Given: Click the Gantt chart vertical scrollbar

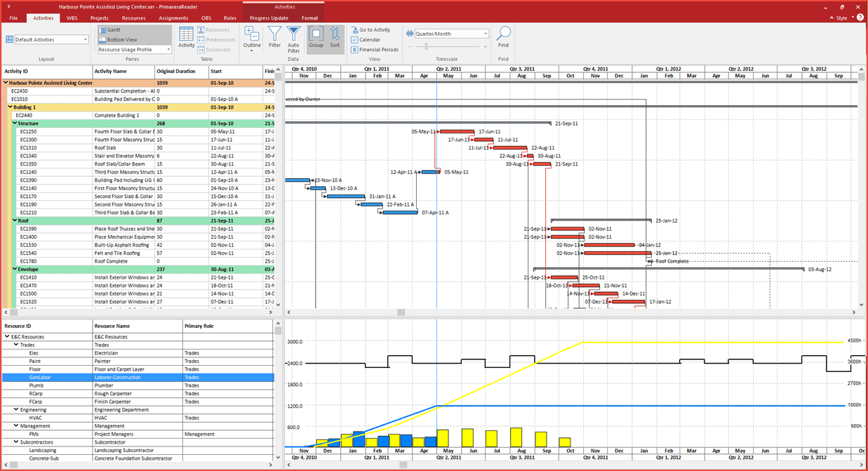Looking at the screenshot, I should 862,187.
